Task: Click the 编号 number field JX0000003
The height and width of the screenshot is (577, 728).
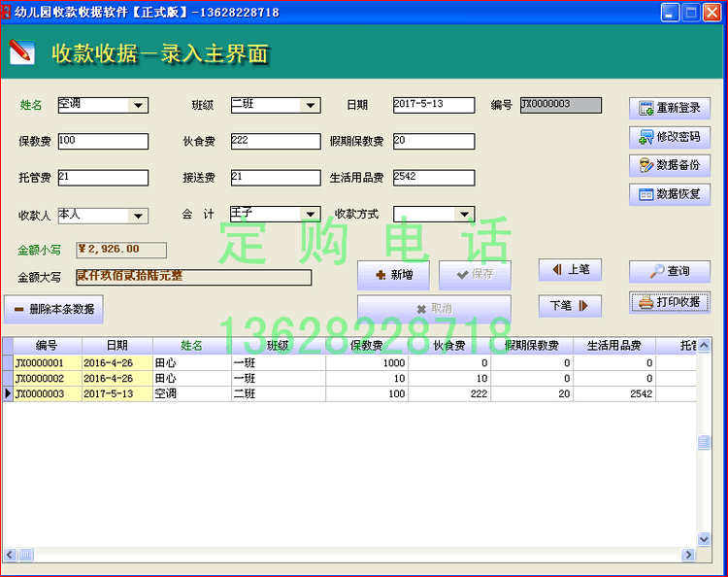Action: (561, 105)
